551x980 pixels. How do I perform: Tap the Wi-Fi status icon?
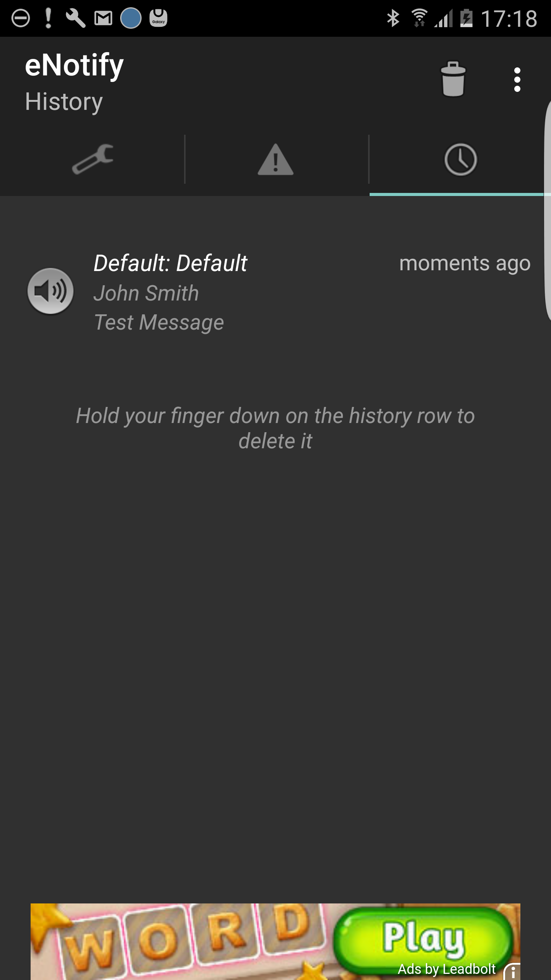pyautogui.click(x=419, y=18)
